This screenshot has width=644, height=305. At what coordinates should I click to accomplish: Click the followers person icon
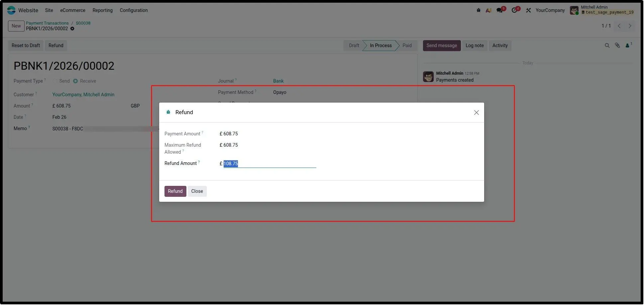(x=628, y=45)
